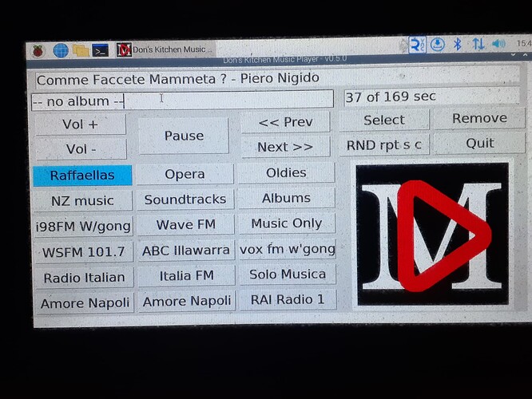Click the Don's Kitchen Music taskbar entry

tap(165, 49)
